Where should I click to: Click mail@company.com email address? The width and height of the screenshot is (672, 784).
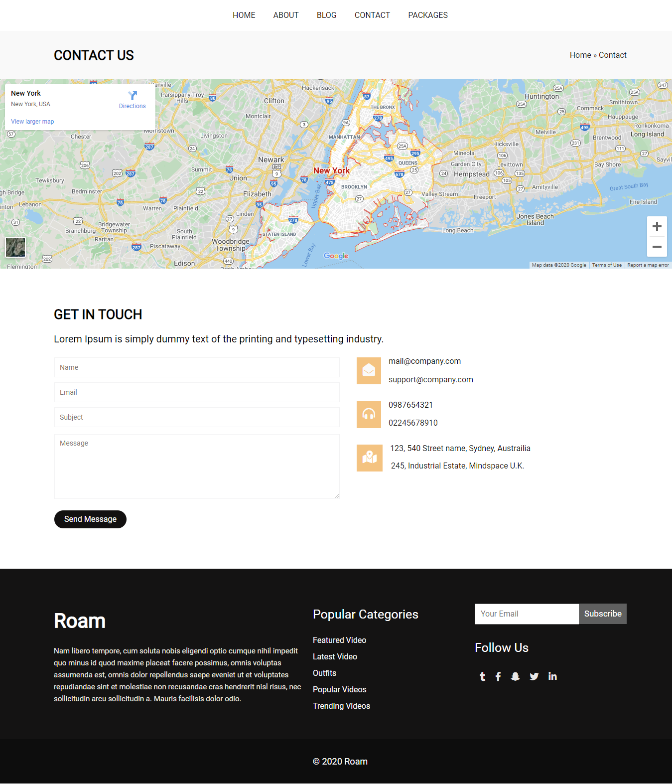pos(424,361)
